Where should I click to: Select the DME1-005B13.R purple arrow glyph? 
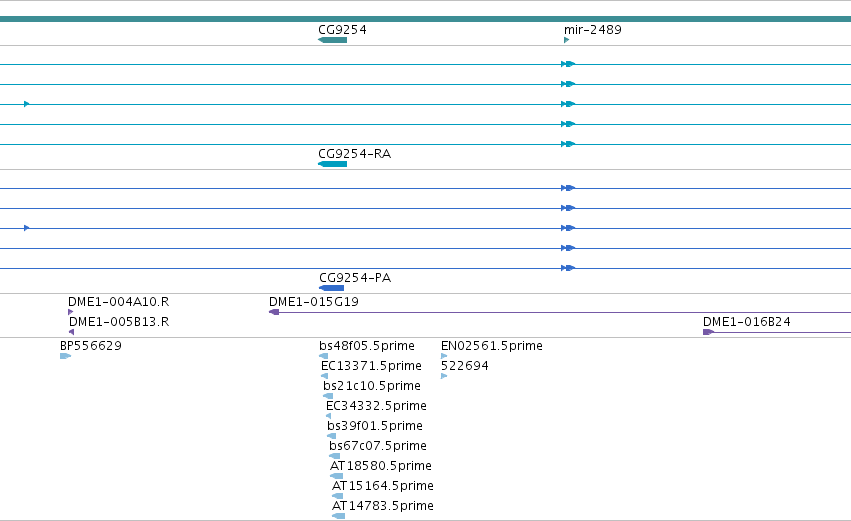72,332
